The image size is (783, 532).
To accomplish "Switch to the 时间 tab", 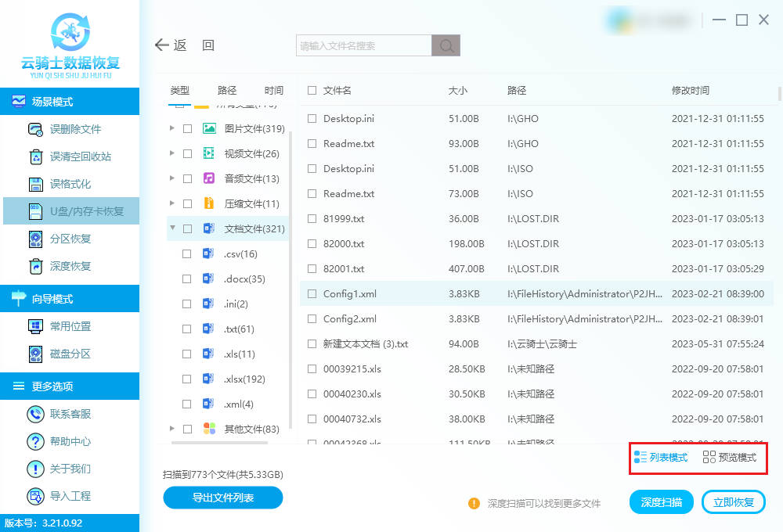I will pos(274,91).
